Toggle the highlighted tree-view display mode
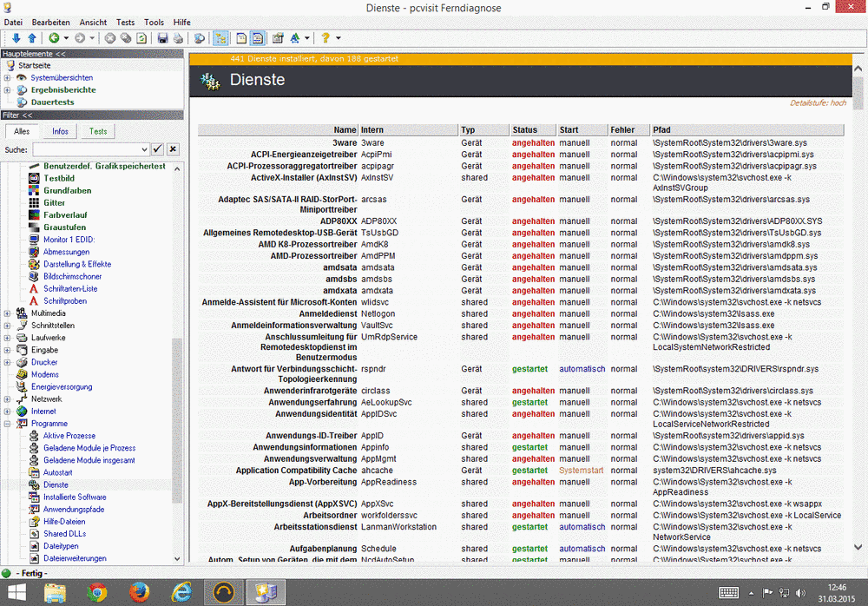The image size is (868, 606). 219,38
